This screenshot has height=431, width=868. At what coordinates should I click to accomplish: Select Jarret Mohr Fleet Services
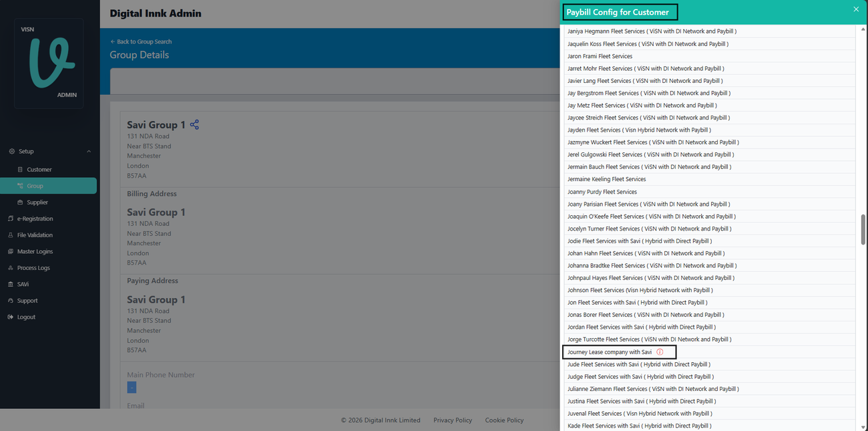click(710, 68)
